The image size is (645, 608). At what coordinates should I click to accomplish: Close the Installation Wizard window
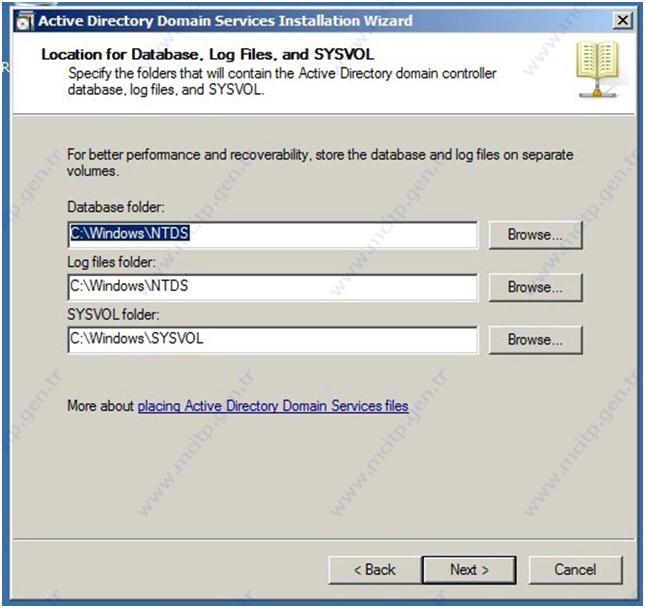click(x=623, y=20)
